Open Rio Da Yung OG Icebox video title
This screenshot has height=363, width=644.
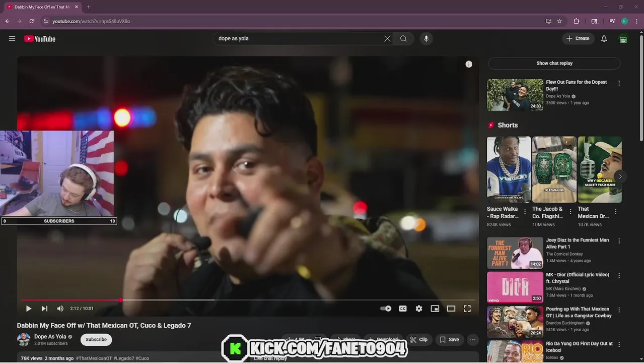(x=579, y=347)
